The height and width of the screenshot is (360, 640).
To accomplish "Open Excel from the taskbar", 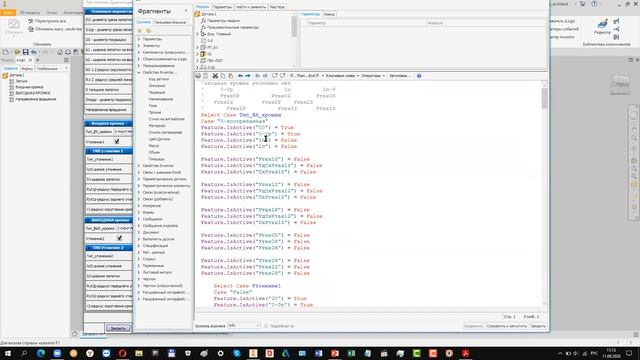I will pyautogui.click(x=351, y=353).
